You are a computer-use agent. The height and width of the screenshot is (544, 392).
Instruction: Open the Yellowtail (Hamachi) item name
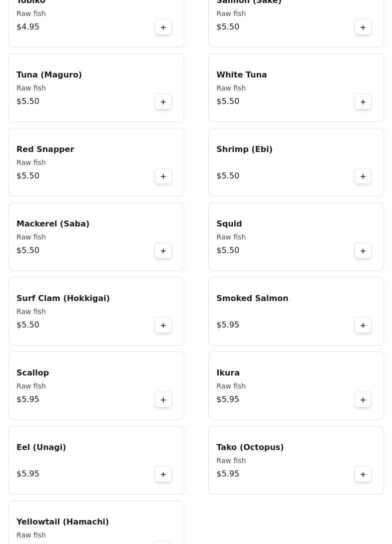[x=62, y=521]
